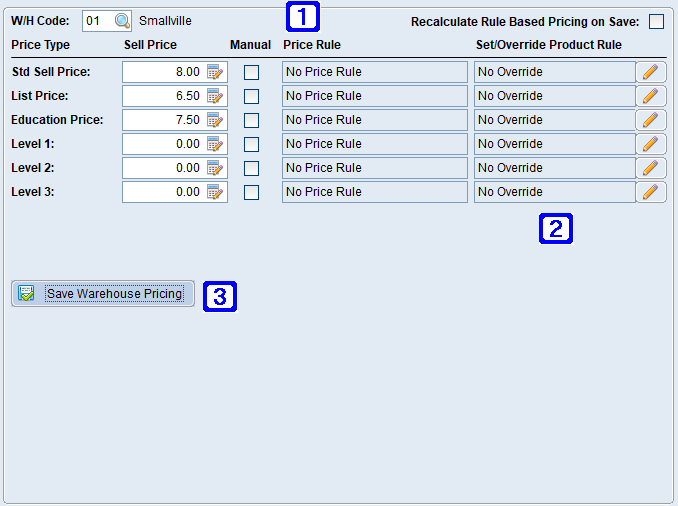The width and height of the screenshot is (678, 506).
Task: Click the W/H Code input field
Action: pos(97,21)
